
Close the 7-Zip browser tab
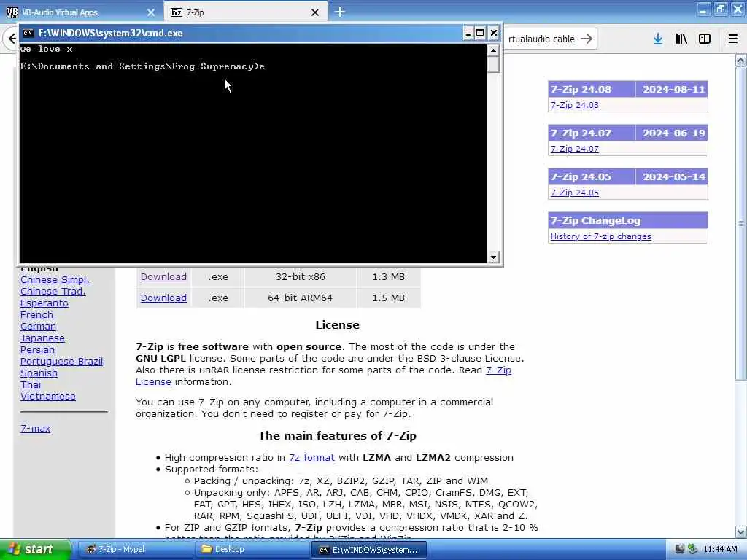(315, 12)
